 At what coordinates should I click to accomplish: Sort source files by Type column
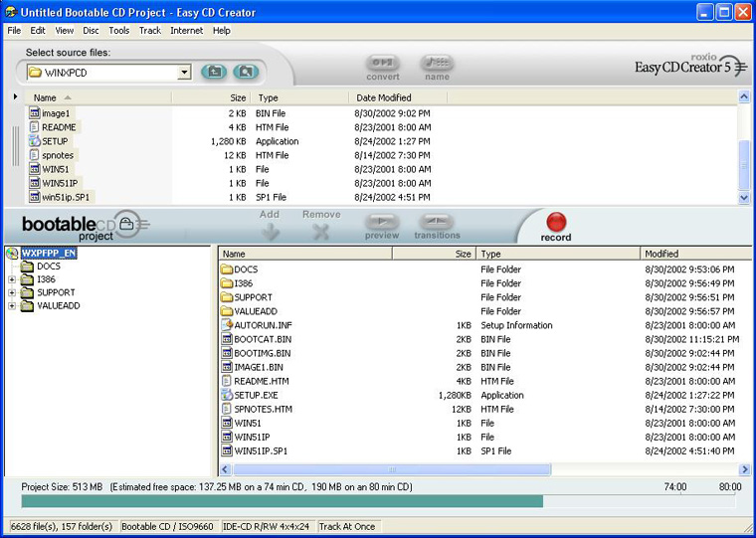click(299, 97)
